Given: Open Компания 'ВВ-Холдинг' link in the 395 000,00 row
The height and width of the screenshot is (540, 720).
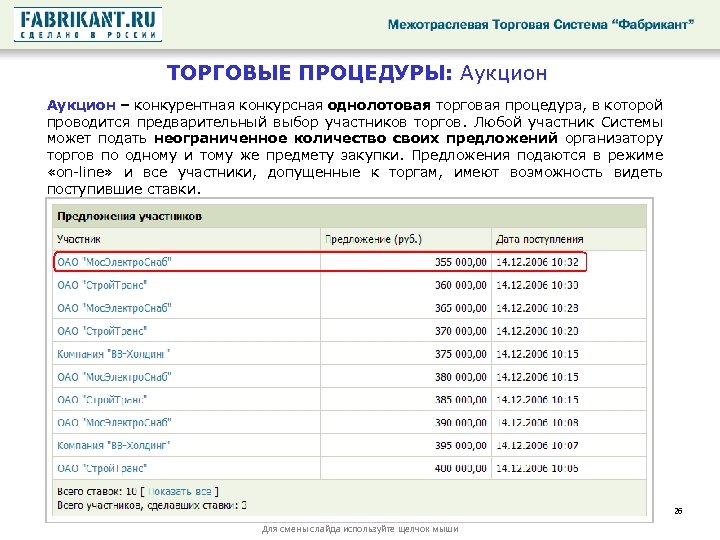Looking at the screenshot, I should (113, 445).
